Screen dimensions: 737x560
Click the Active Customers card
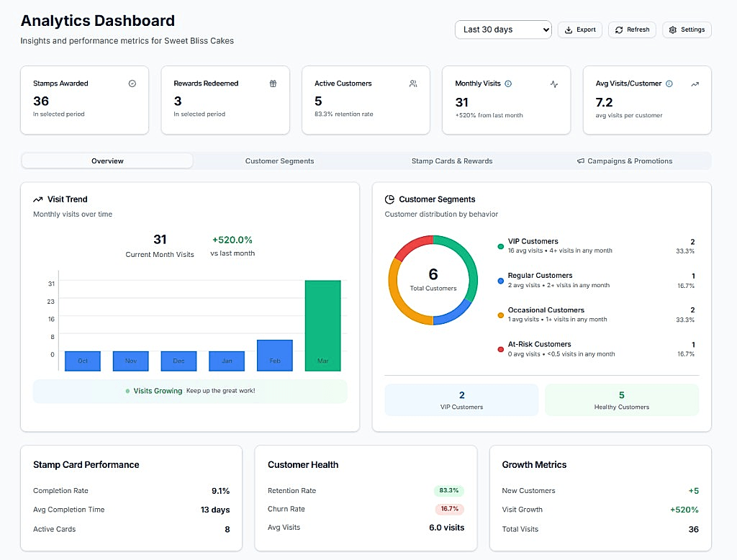pos(366,100)
